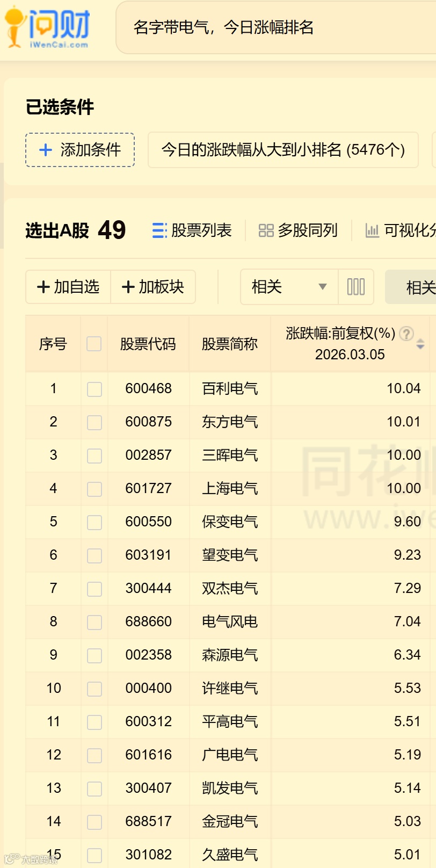Click the search box with 名字带电气 query
Screen dimensions: 436x868
click(x=276, y=27)
